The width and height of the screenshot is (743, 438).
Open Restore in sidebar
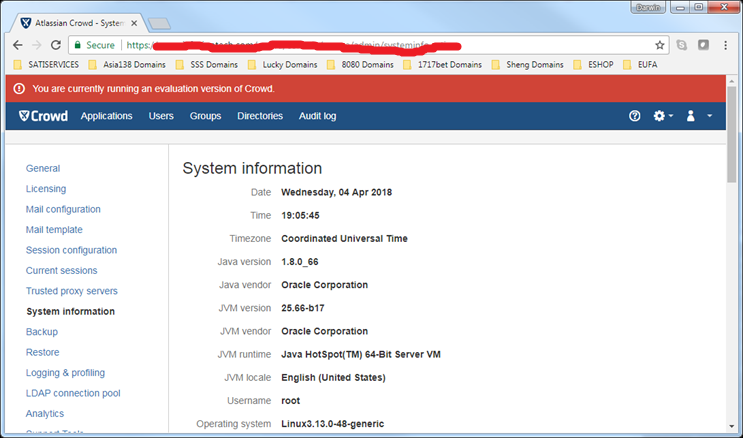click(x=43, y=352)
